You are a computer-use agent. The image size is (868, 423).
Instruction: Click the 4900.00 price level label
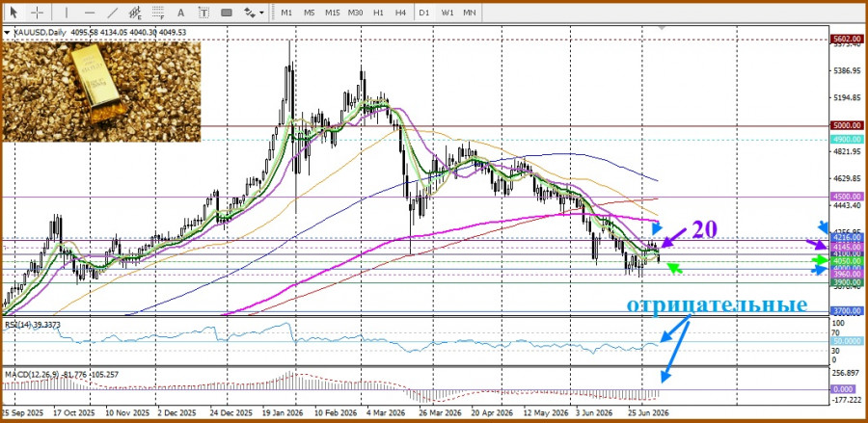(x=847, y=140)
